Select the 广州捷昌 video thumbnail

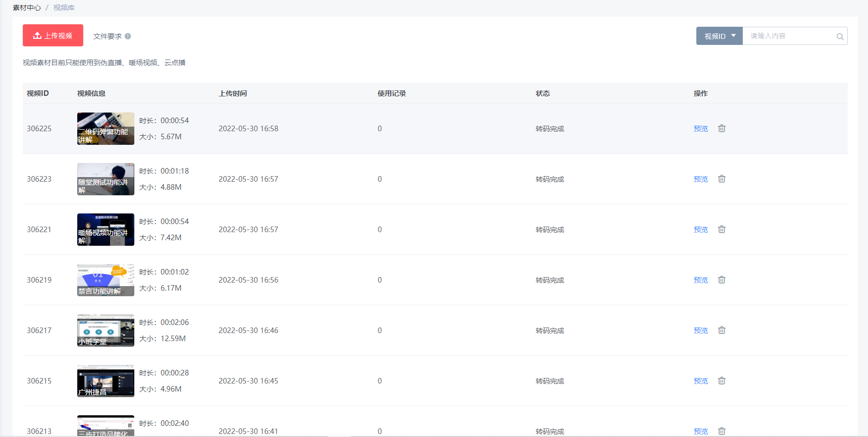pos(106,381)
